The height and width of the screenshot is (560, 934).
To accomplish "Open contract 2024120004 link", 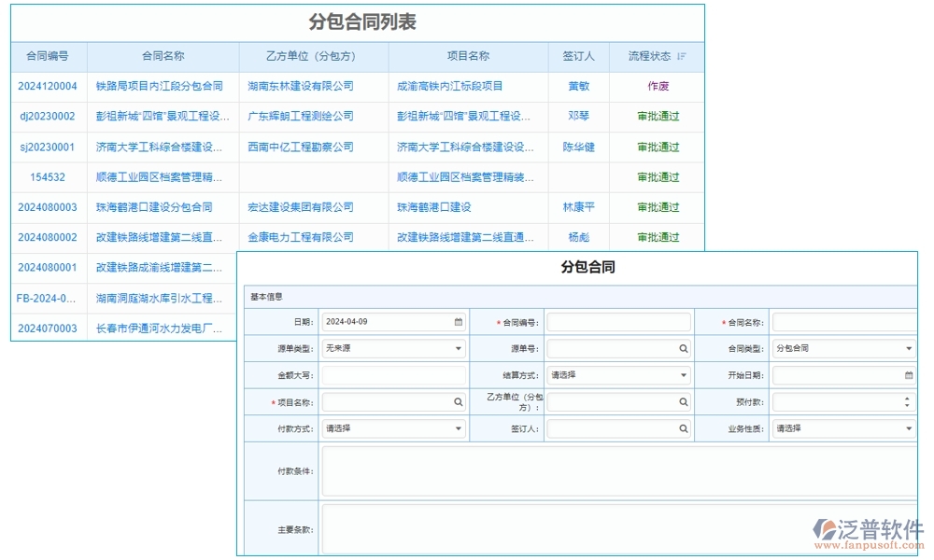I will coord(48,86).
